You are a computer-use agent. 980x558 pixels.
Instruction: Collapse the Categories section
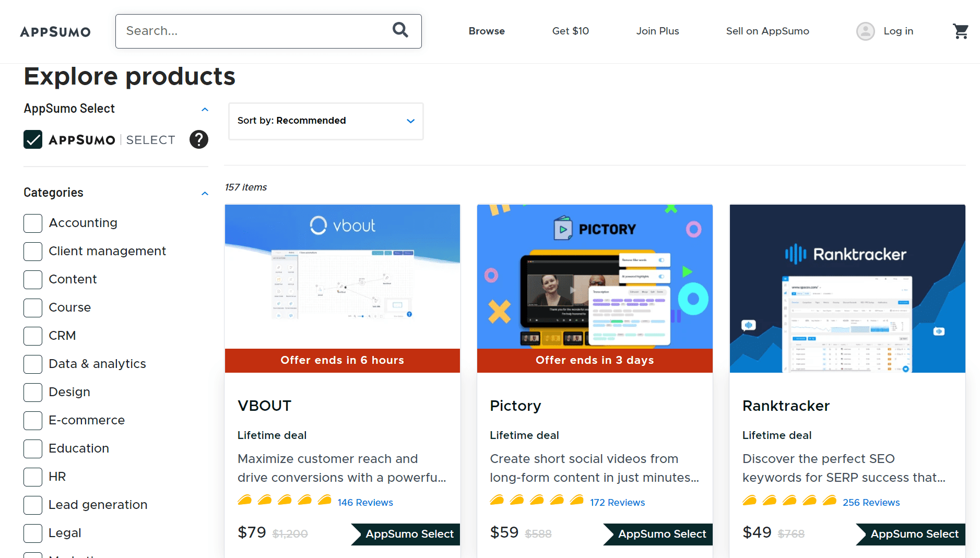pos(205,193)
